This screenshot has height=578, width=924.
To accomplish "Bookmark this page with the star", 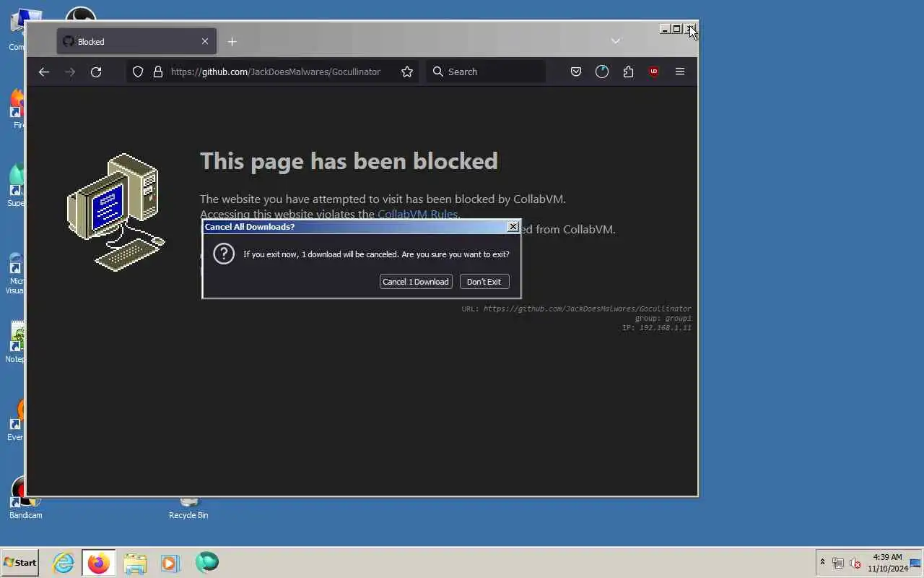I will click(x=407, y=72).
